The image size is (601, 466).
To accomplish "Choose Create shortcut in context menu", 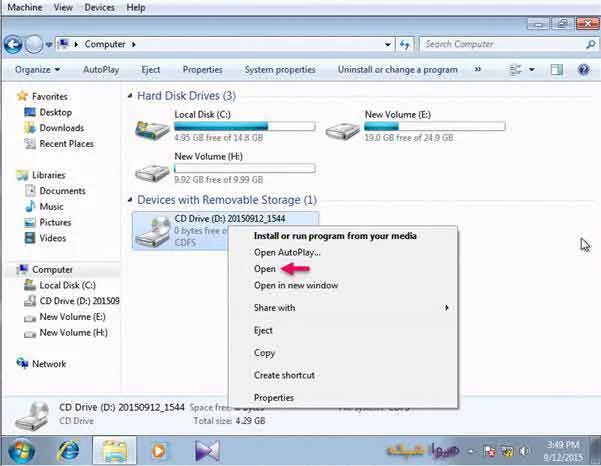I will pos(284,376).
